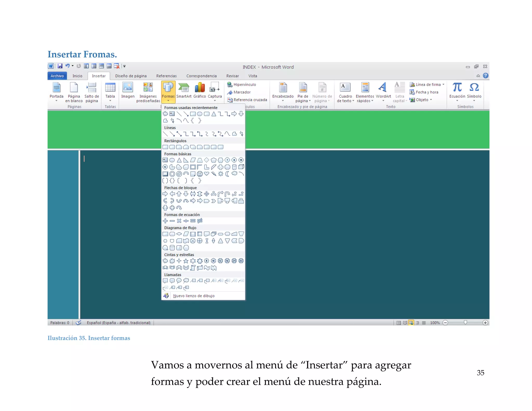Switch to full screen reading view
This screenshot has height=411, width=532.
click(405, 323)
